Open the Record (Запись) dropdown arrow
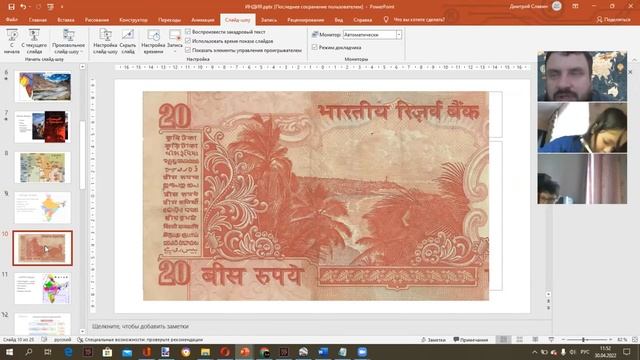Image resolution: width=640 pixels, height=360 pixels. click(175, 51)
